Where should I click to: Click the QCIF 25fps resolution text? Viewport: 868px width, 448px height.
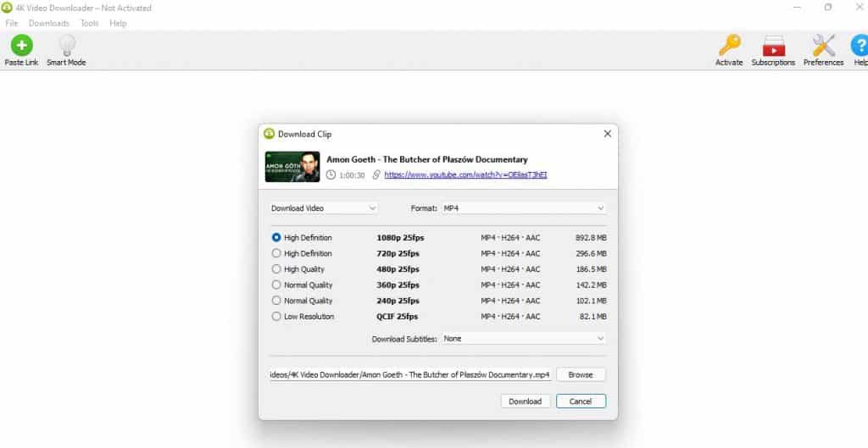pos(398,317)
